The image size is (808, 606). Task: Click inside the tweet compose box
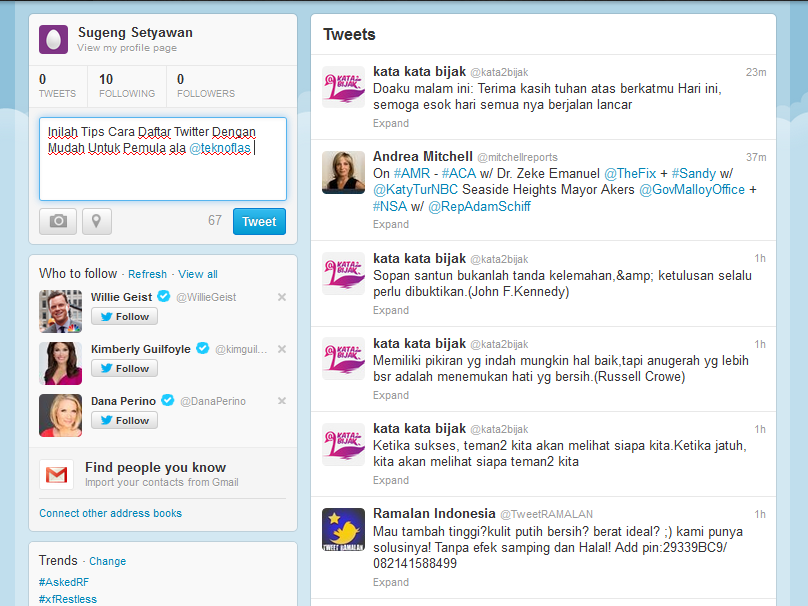point(163,159)
